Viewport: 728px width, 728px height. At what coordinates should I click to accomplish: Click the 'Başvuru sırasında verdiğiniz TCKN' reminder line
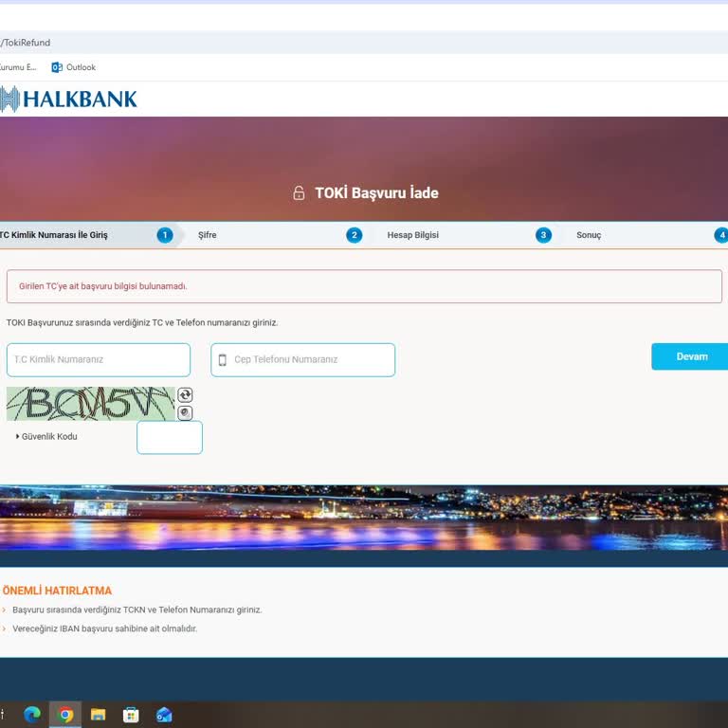click(136, 610)
